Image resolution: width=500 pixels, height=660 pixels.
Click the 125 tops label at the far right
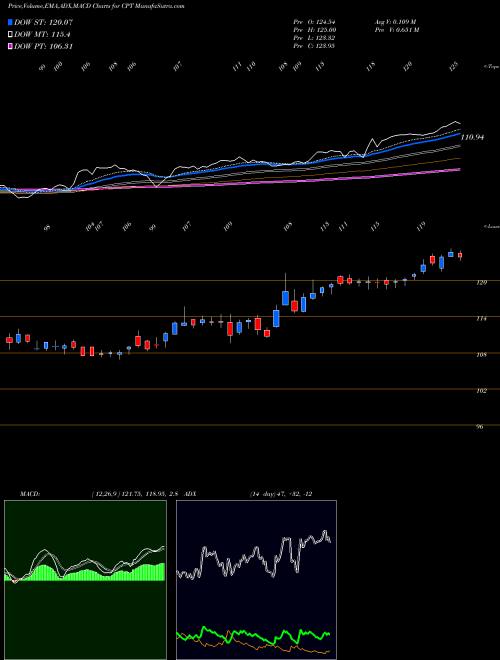click(x=453, y=67)
